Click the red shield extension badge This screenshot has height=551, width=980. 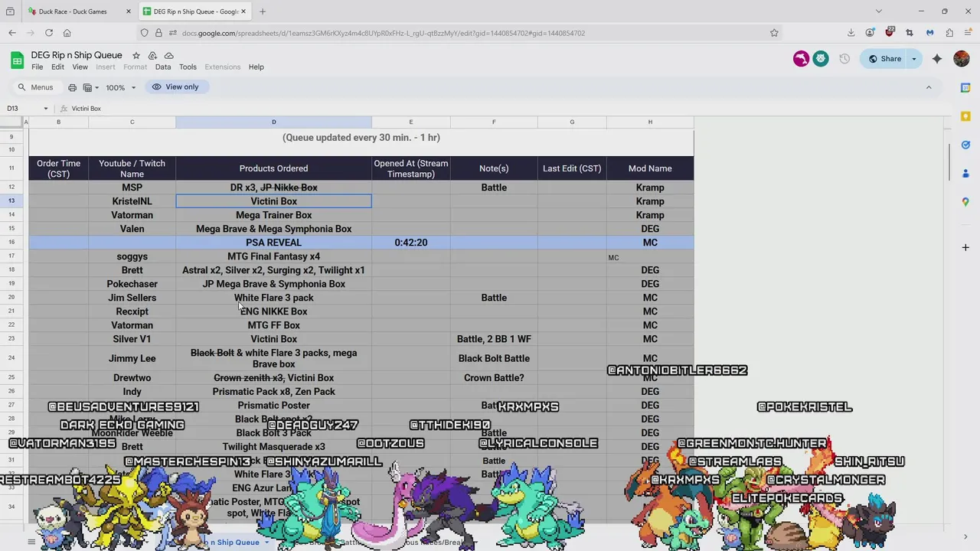pos(890,33)
